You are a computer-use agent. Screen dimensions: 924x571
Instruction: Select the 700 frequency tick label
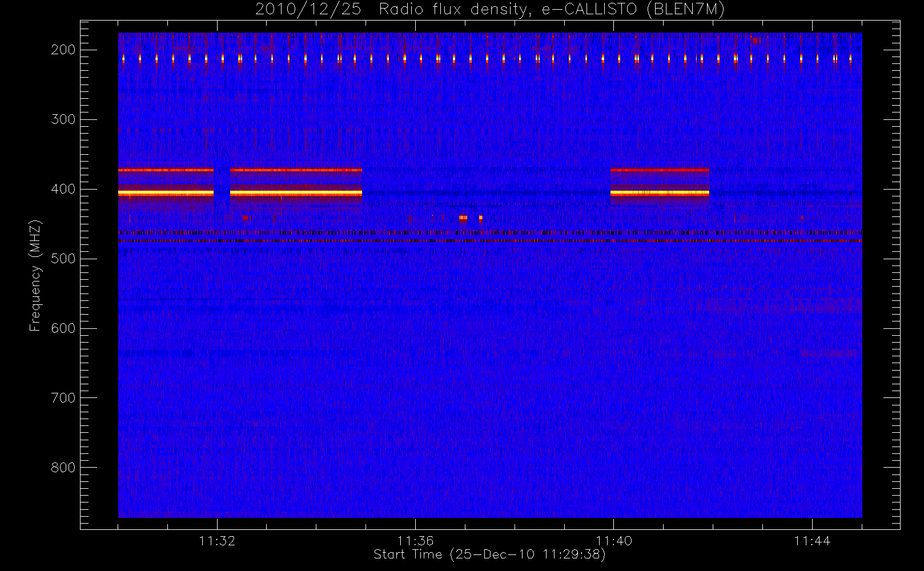click(63, 398)
